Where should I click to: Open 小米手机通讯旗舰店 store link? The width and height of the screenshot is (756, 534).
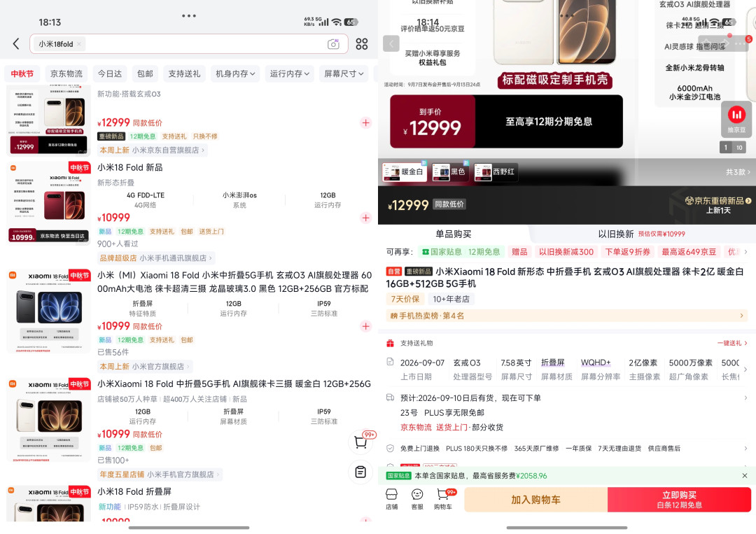tap(156, 258)
